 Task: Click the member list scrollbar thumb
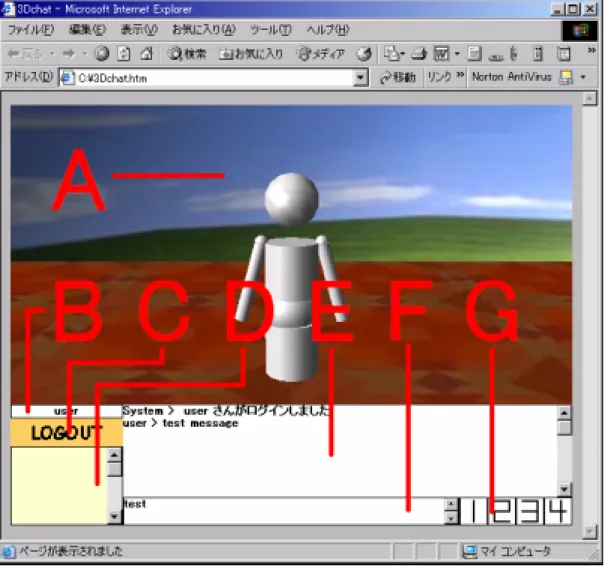tap(114, 469)
